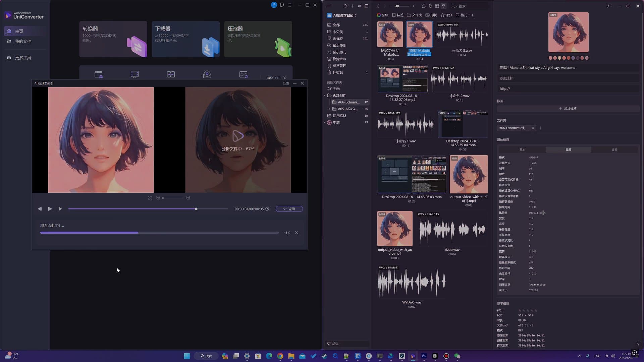Toggle the filter funnel icon

[x=443, y=6]
